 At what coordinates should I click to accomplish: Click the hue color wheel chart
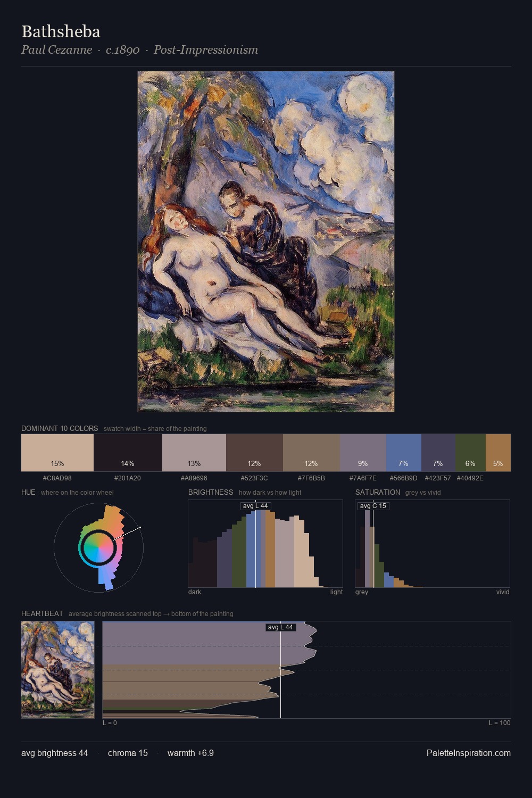98,547
